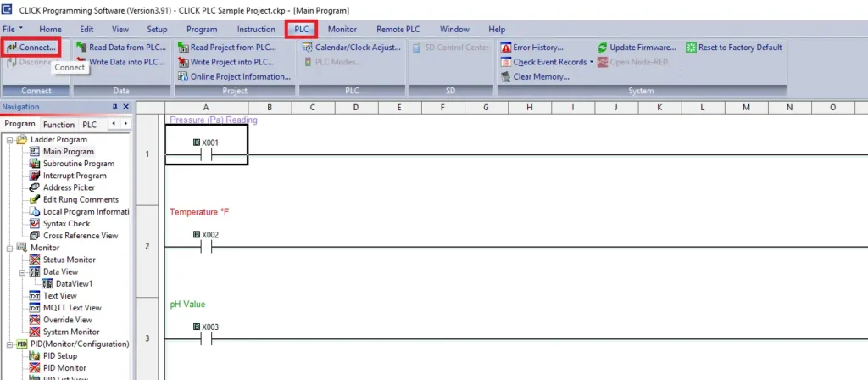Screen dimensions: 868x380
Task: Collapse the Monitor tree node
Action: tap(10, 248)
